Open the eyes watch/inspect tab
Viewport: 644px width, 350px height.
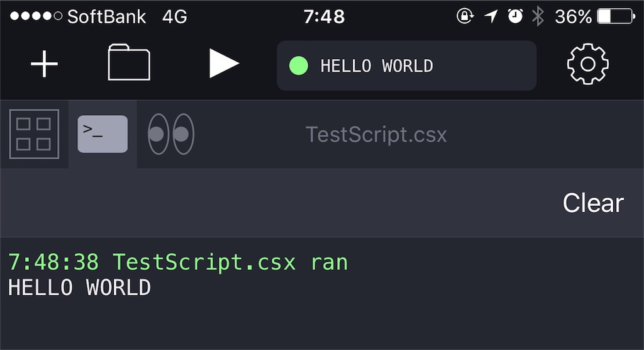coord(171,134)
